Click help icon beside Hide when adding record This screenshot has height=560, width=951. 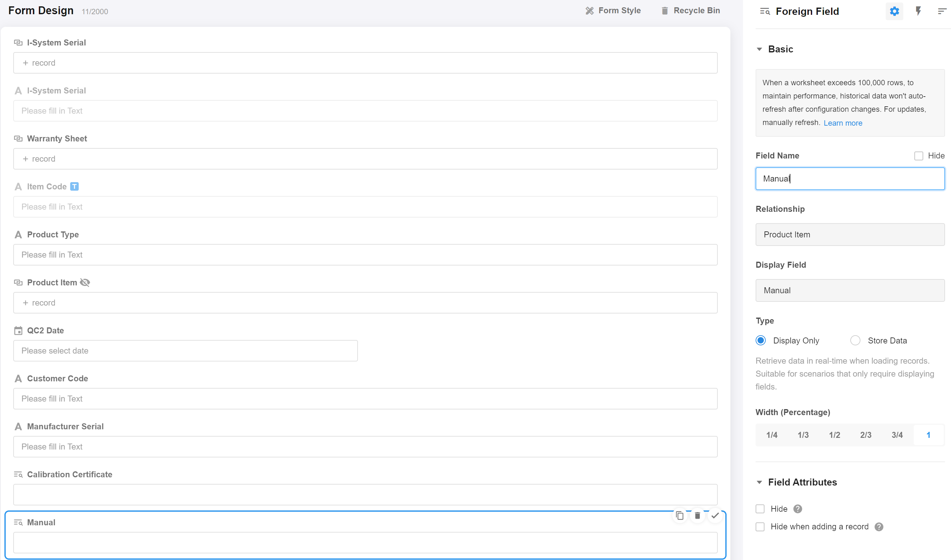pos(879,527)
